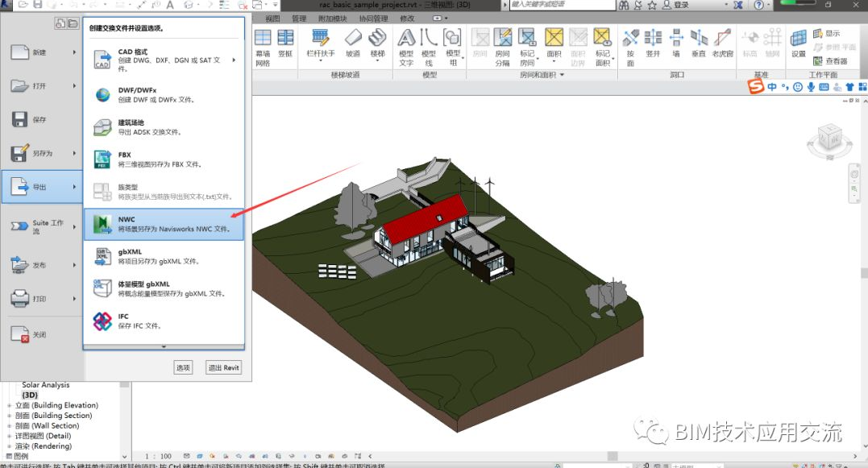Open the 1:100 view scale dropdown
The width and height of the screenshot is (868, 468).
click(x=161, y=457)
